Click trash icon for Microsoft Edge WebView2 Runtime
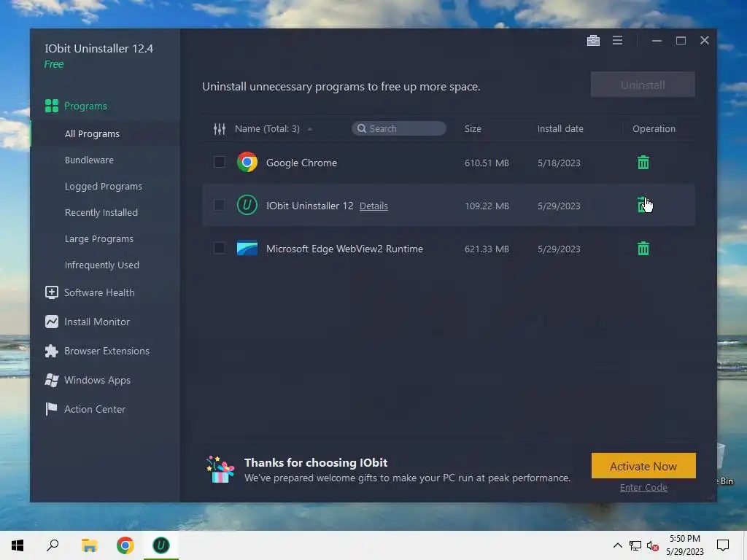 tap(643, 249)
